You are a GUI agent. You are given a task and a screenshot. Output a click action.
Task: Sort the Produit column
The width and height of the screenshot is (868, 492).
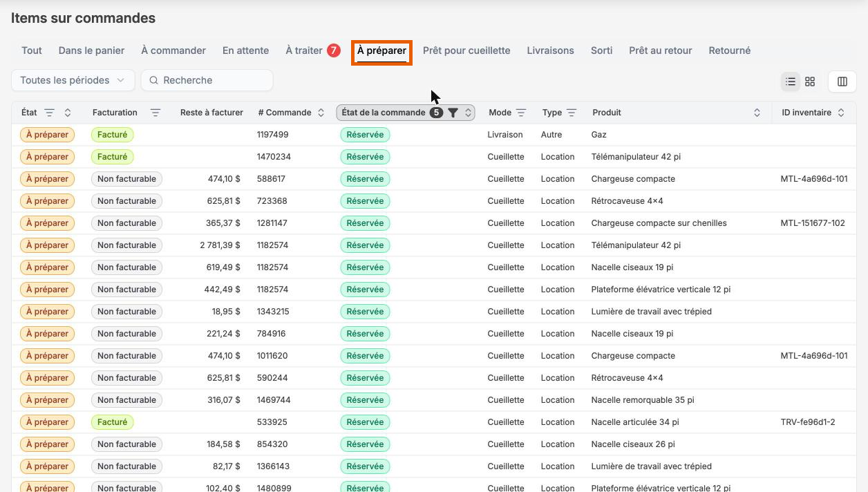[757, 113]
